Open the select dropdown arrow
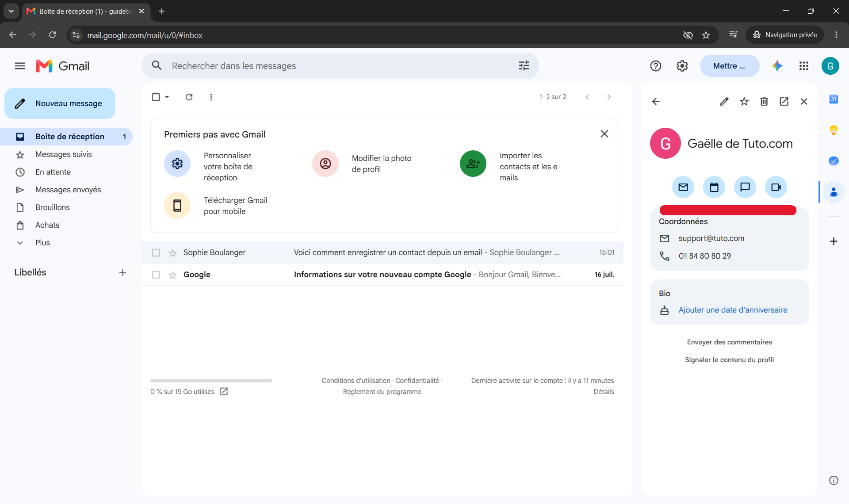Screen dimensions: 849x504 167,97
